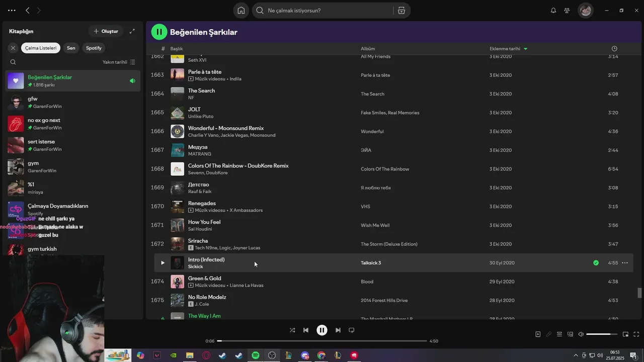Sort by the duration clock icon column

click(614, 49)
